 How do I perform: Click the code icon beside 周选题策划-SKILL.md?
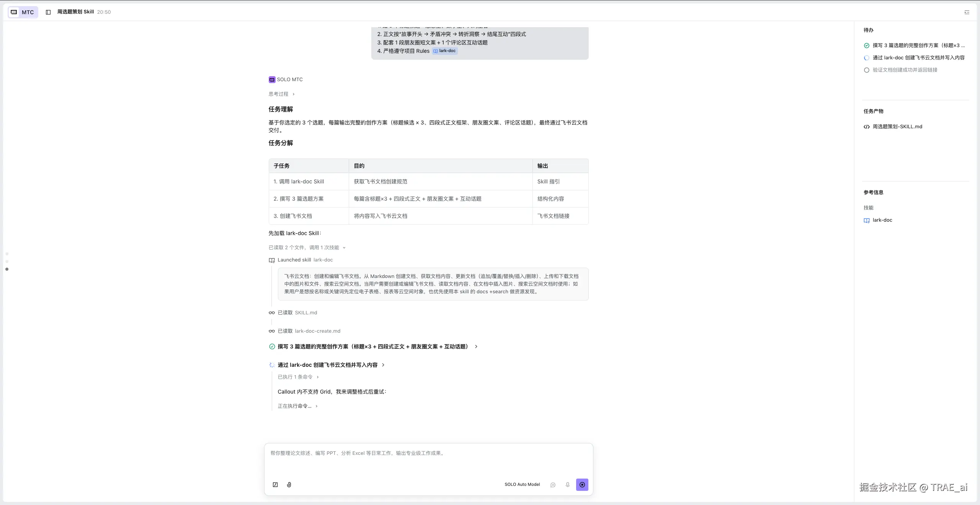coord(867,127)
